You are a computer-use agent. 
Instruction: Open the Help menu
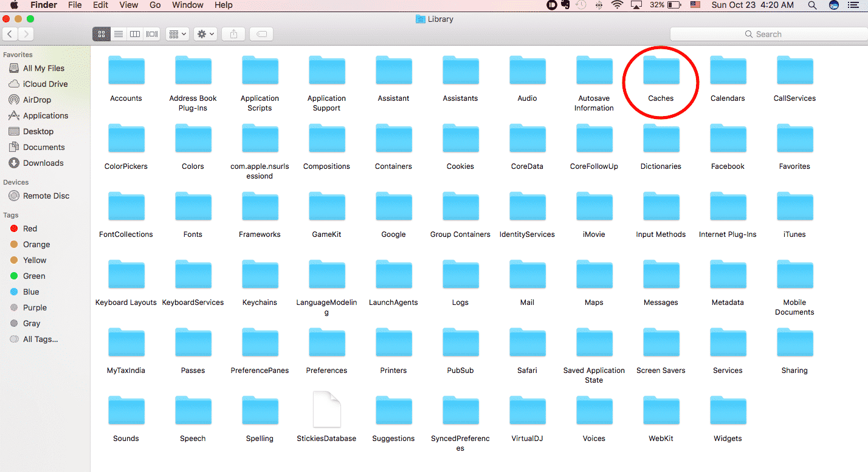223,5
